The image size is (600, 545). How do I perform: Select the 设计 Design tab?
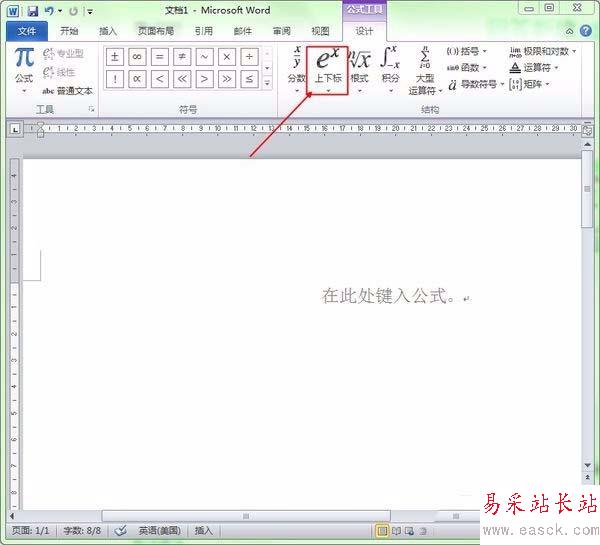pyautogui.click(x=364, y=31)
